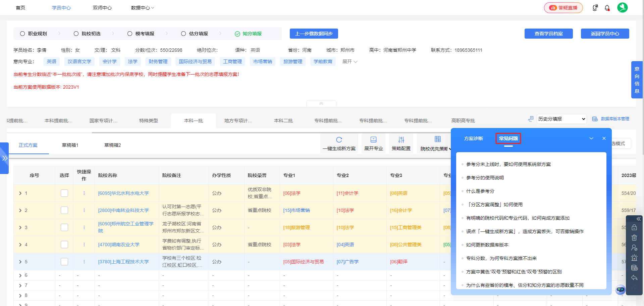
Task: Select the 本科二批 batch tab
Action: tap(283, 121)
